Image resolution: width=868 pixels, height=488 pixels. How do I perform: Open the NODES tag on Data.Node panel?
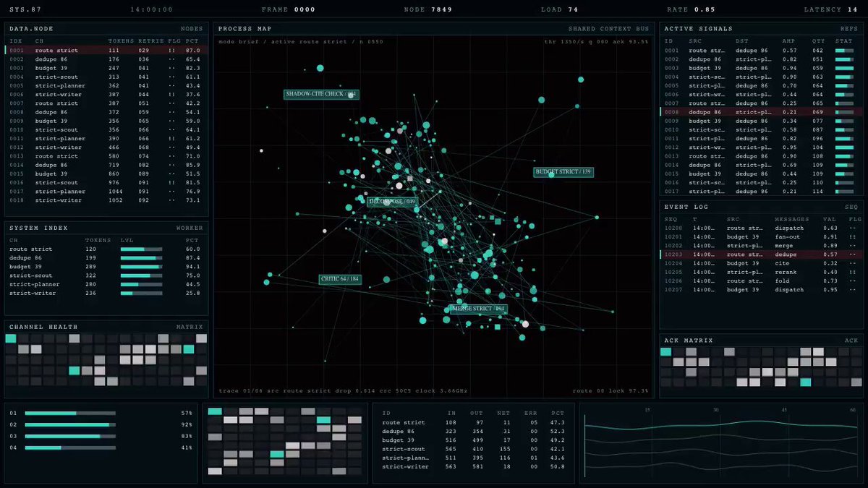(x=192, y=29)
